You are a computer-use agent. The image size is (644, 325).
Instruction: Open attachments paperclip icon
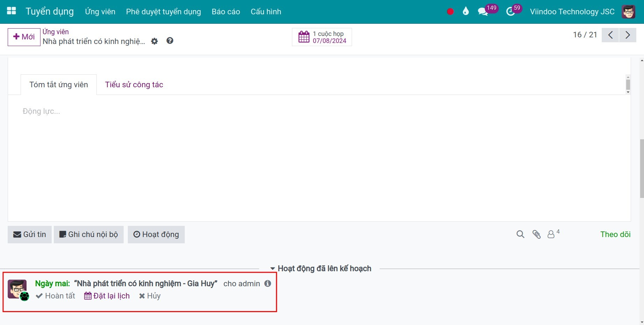tap(536, 235)
